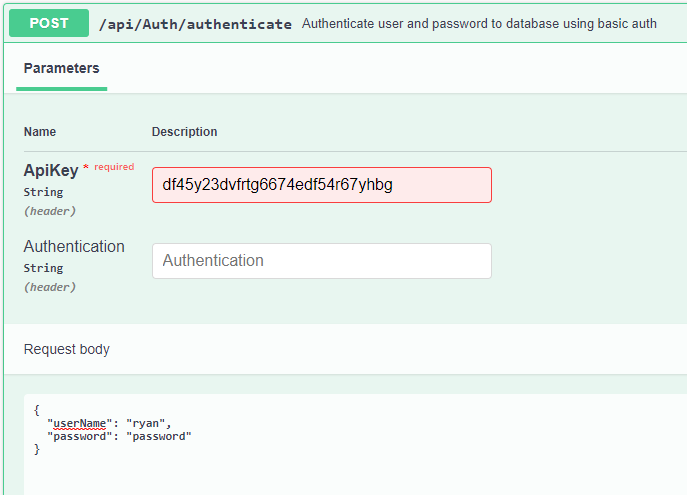The image size is (687, 495).
Task: Click the String type under ApiKey
Action: point(43,192)
